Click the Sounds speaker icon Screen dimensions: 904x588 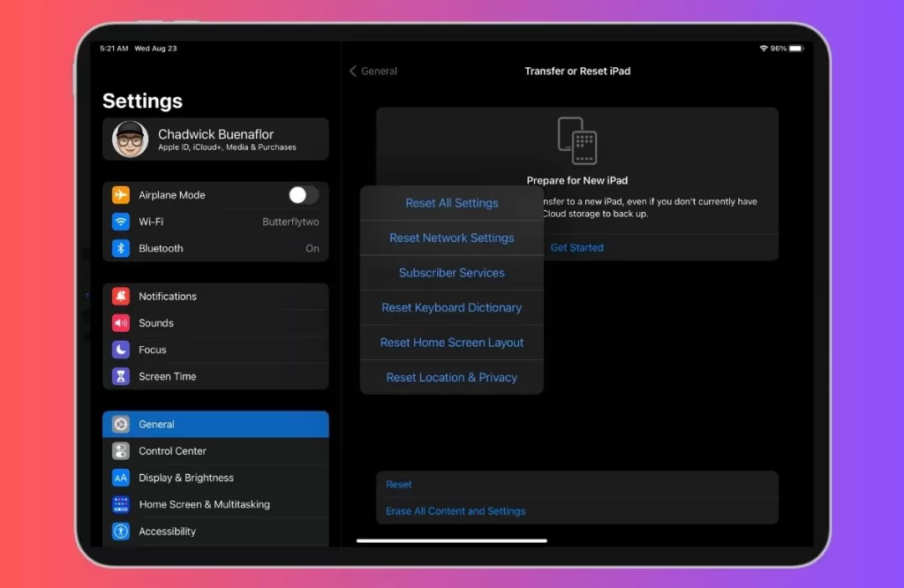[x=120, y=323]
